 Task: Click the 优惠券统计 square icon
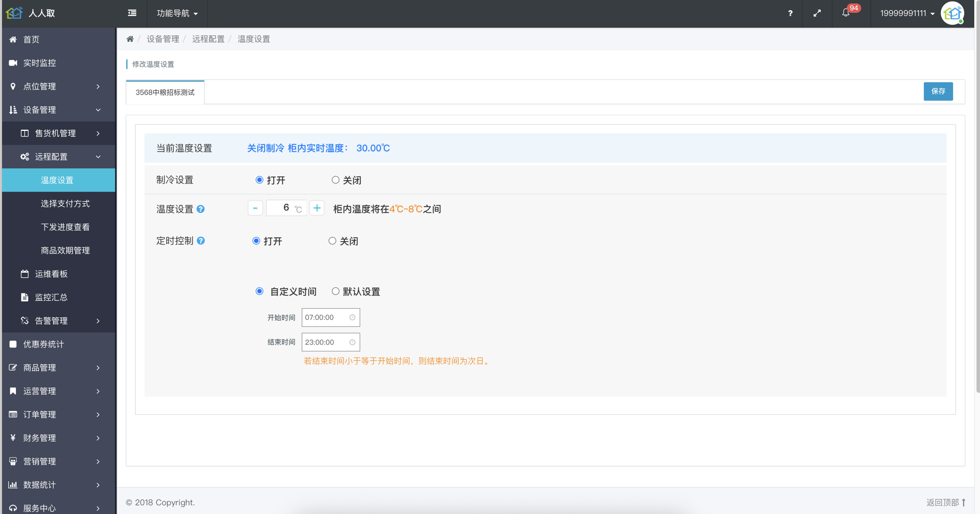(x=13, y=344)
